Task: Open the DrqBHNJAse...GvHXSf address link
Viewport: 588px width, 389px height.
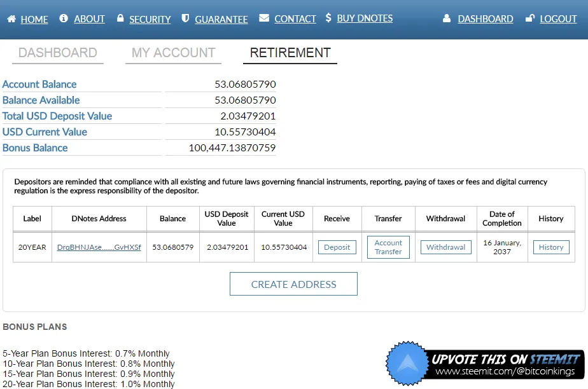Action: coord(99,247)
